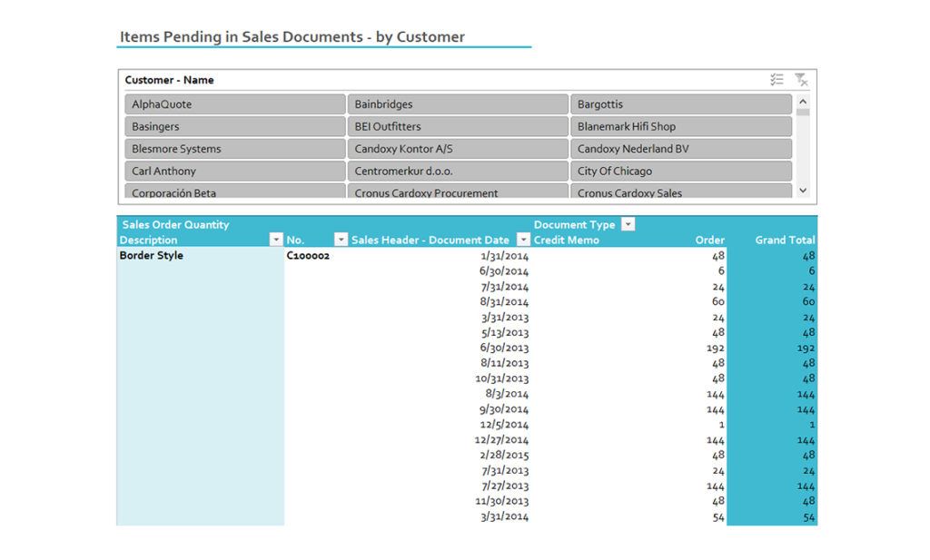Viewport: 930px width, 560px height.
Task: Clear the slicer filter using the funnel icon
Action: tap(802, 80)
